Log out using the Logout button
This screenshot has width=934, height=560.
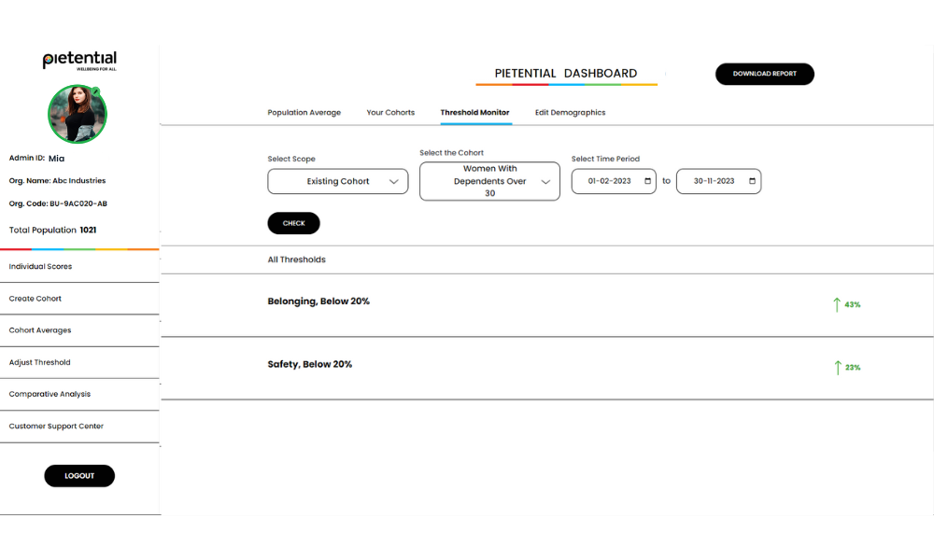pos(79,476)
